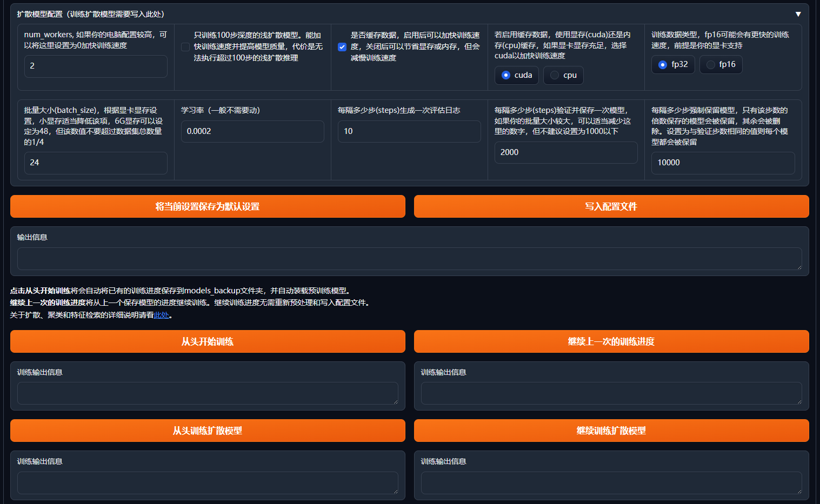The height and width of the screenshot is (504, 820).
Task: Focus the batch_size input showing 24
Action: coord(96,163)
